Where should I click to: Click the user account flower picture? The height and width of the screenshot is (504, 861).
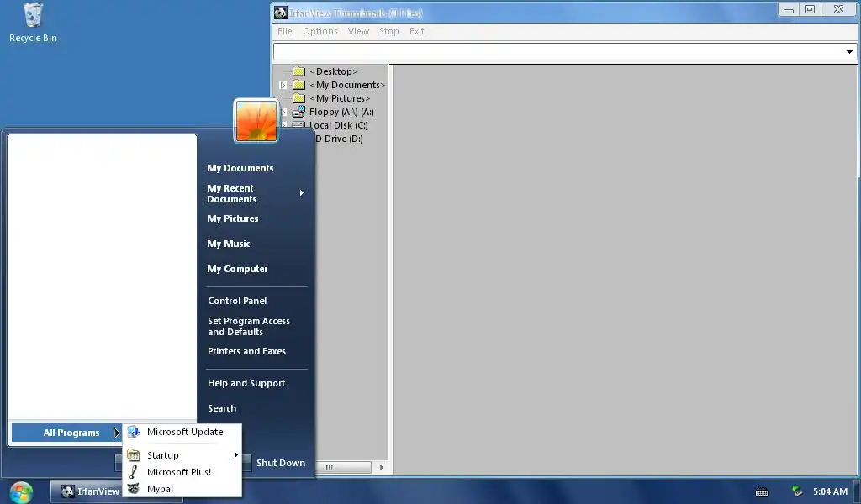[256, 121]
